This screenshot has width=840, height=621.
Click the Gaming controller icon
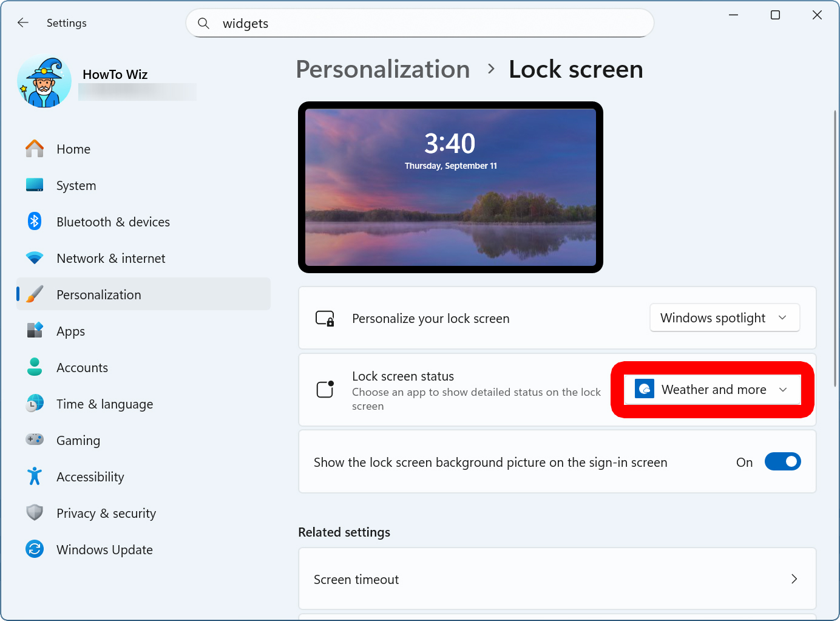point(35,439)
